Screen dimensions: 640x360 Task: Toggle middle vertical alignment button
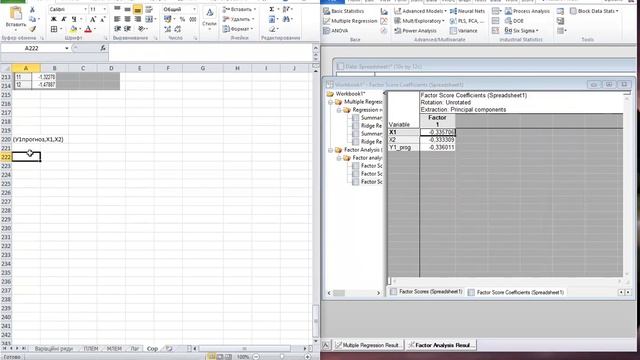tap(127, 9)
